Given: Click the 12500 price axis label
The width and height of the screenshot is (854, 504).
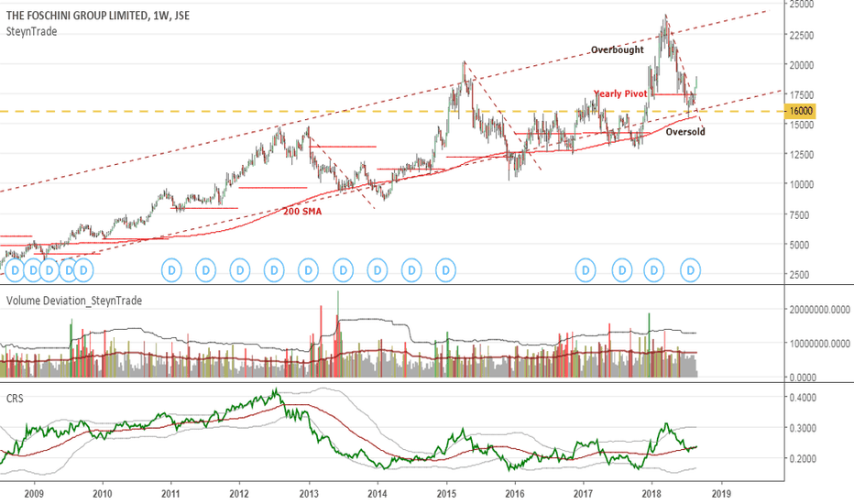Looking at the screenshot, I should coord(801,155).
